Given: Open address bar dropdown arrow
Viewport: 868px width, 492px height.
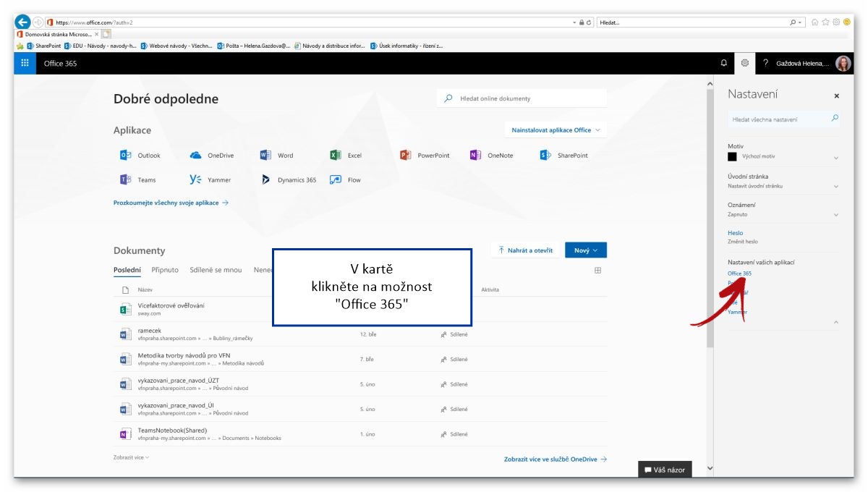Looking at the screenshot, I should pyautogui.click(x=574, y=22).
